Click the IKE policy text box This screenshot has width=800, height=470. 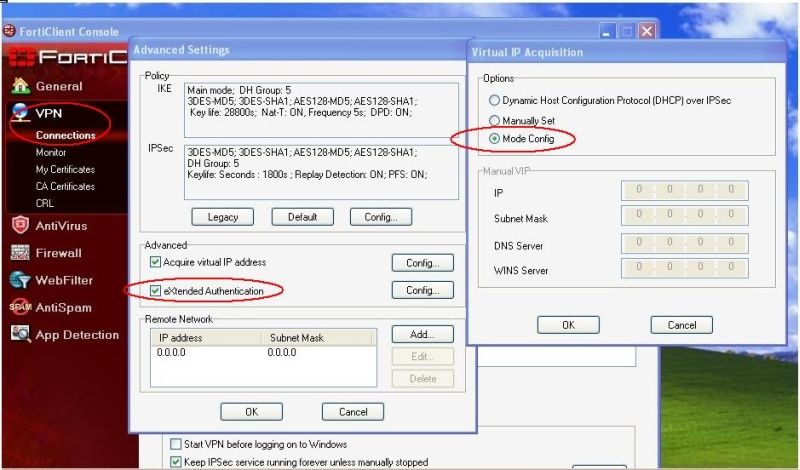[x=321, y=110]
